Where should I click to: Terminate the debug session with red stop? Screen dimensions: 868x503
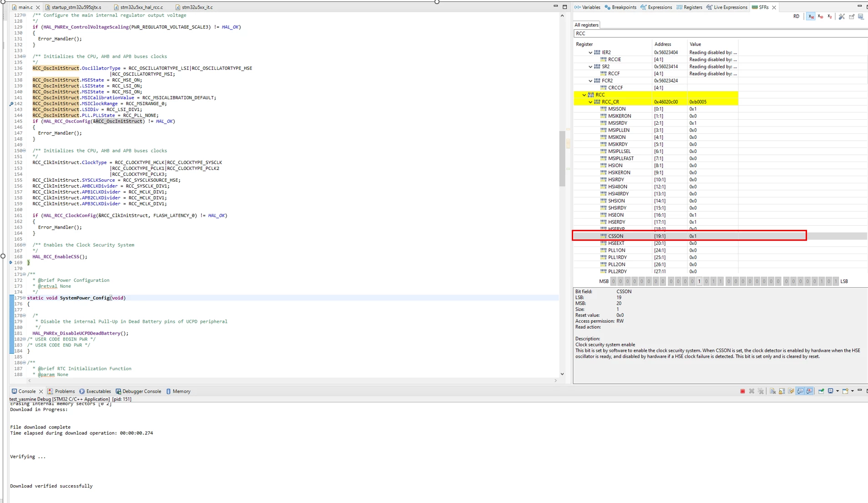[x=742, y=391]
